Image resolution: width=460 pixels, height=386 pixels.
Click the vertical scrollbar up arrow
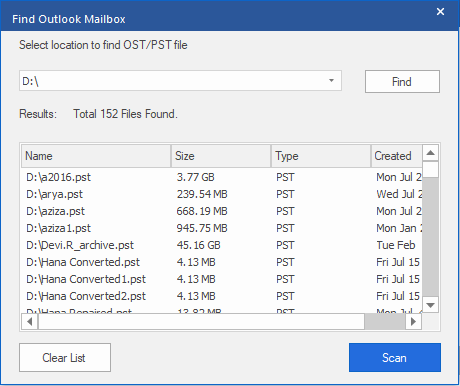pyautogui.click(x=430, y=153)
